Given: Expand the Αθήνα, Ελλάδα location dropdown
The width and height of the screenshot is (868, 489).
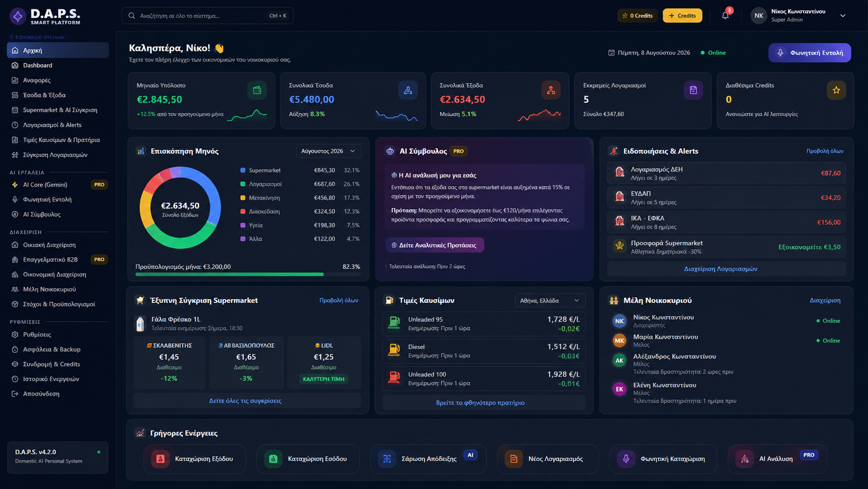Looking at the screenshot, I should pyautogui.click(x=550, y=300).
